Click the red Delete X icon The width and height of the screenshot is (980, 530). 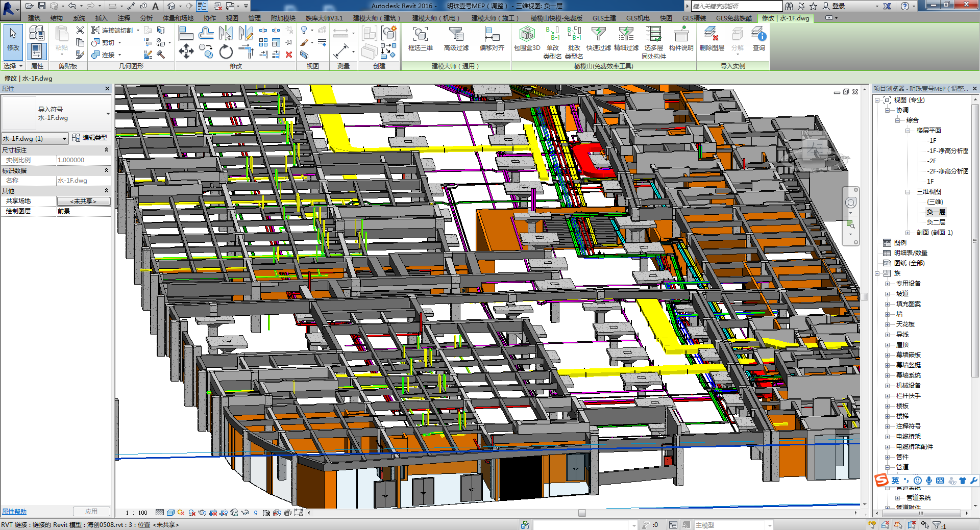coord(289,54)
